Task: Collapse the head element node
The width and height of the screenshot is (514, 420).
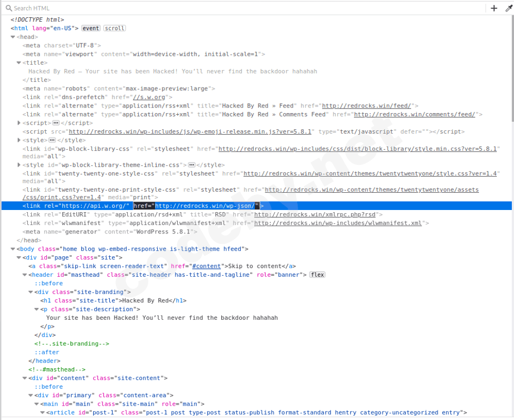Action: 13,37
